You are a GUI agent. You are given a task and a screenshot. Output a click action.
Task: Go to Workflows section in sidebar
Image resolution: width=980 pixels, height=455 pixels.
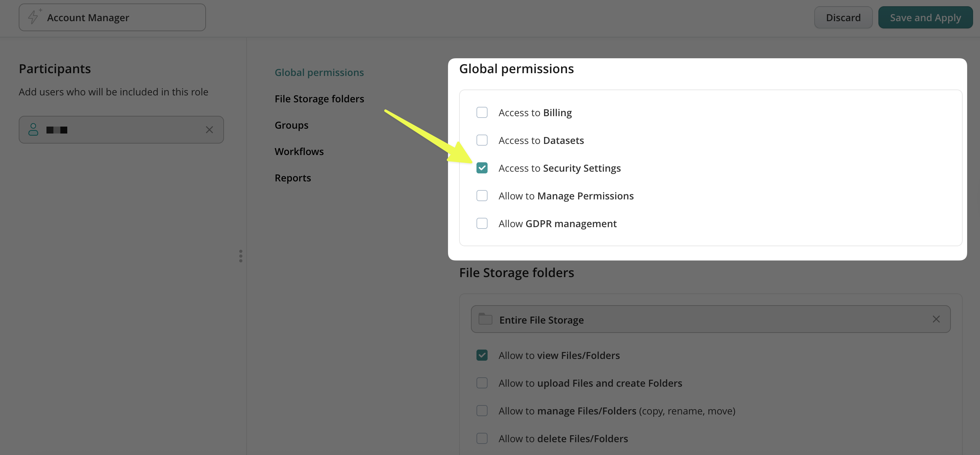click(x=299, y=152)
